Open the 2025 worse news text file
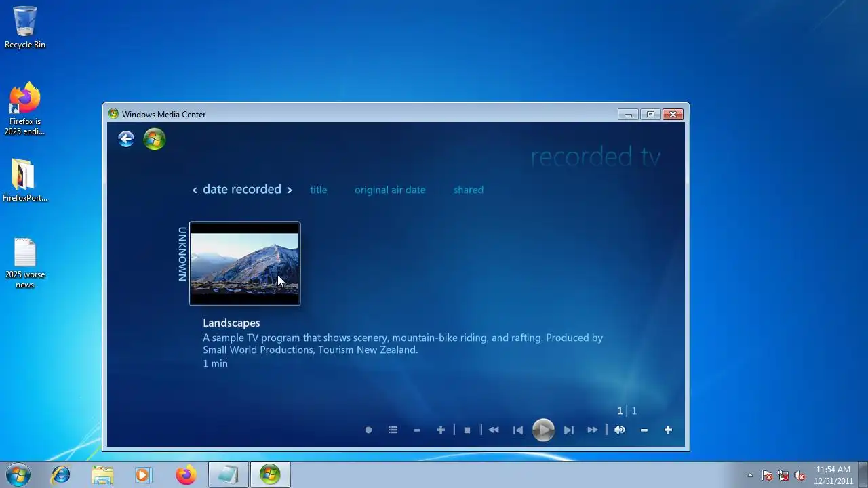868x488 pixels. [25, 263]
